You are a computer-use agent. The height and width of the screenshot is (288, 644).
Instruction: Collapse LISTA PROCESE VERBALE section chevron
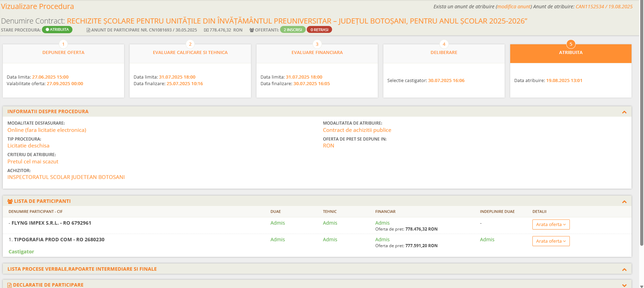[x=624, y=270]
